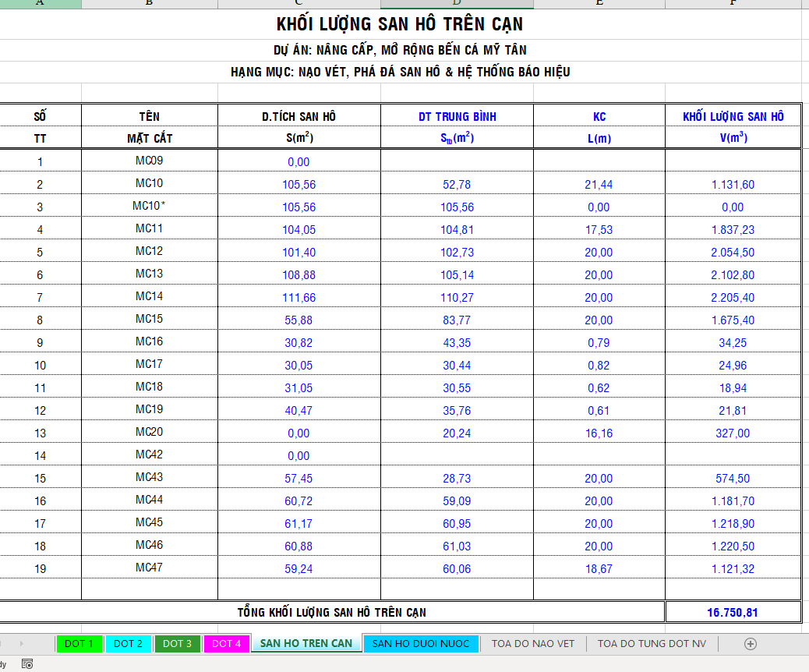Add a new sheet with plus icon
The height and width of the screenshot is (672, 809).
click(751, 644)
